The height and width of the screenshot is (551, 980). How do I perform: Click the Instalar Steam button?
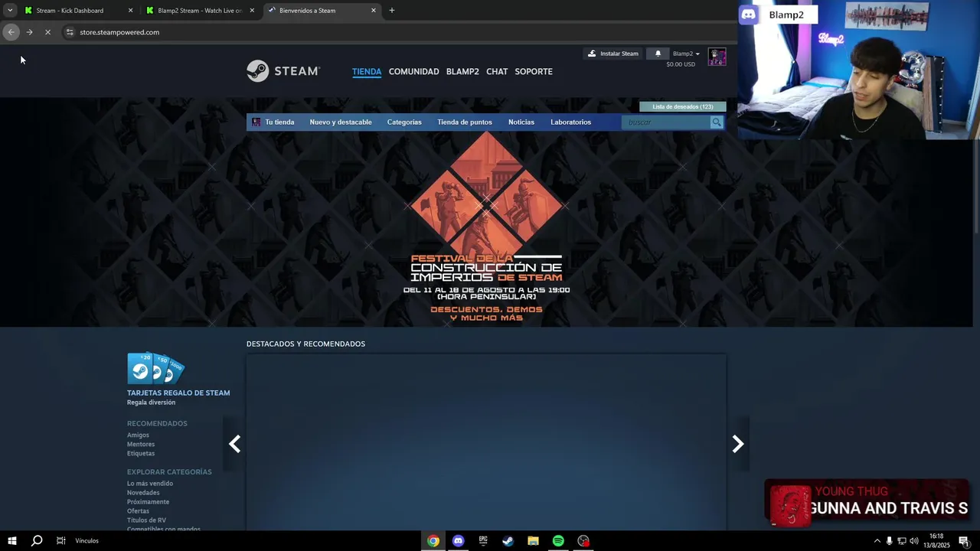coord(612,54)
